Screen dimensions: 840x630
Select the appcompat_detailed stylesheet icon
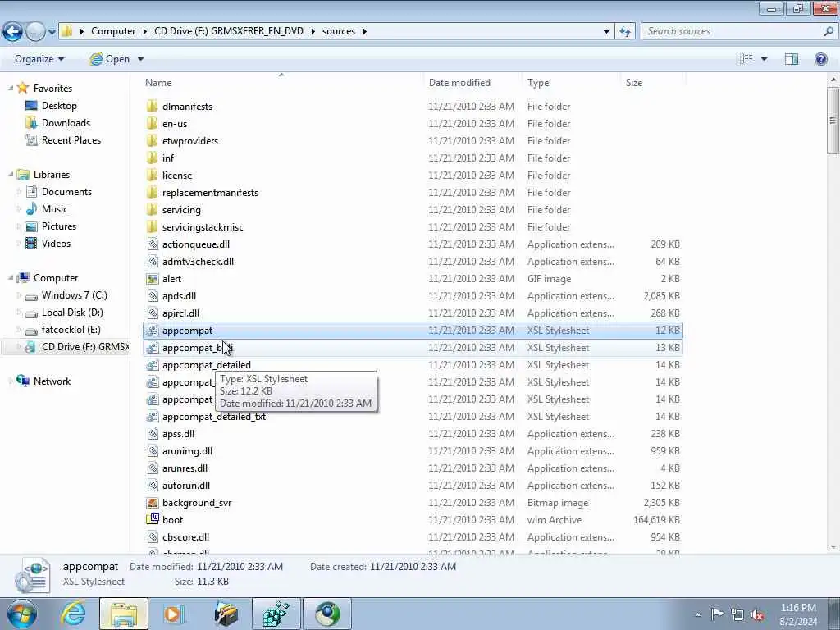click(x=153, y=365)
